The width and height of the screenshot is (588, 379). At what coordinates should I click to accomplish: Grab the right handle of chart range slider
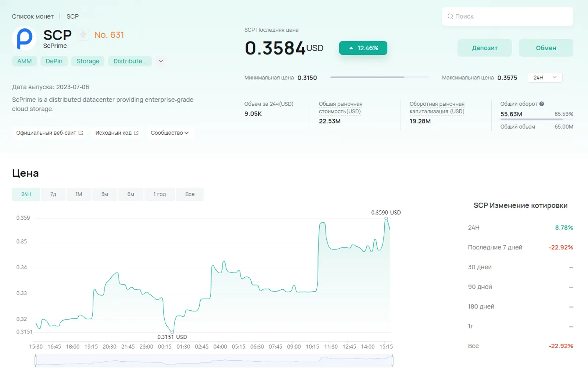pyautogui.click(x=392, y=361)
